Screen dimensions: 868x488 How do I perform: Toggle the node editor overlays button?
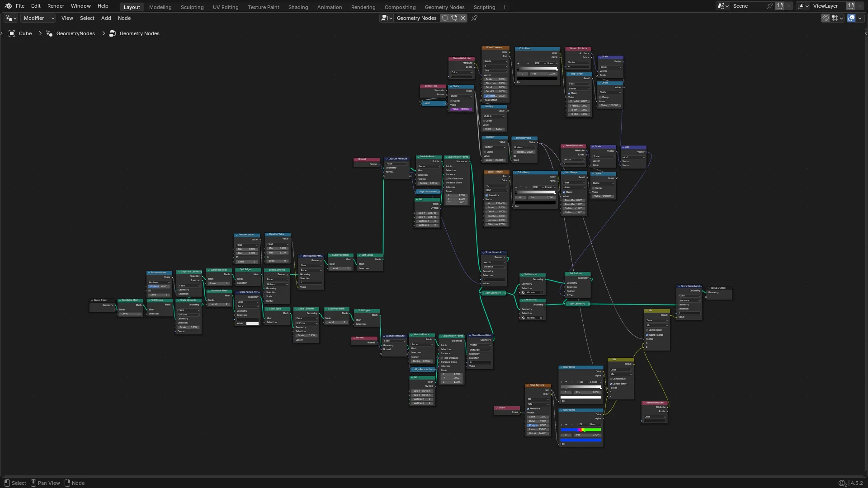pyautogui.click(x=851, y=18)
